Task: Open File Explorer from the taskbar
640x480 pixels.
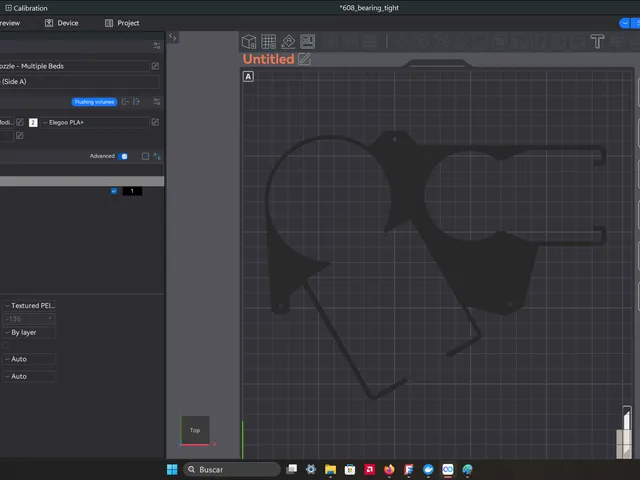Action: pos(330,469)
